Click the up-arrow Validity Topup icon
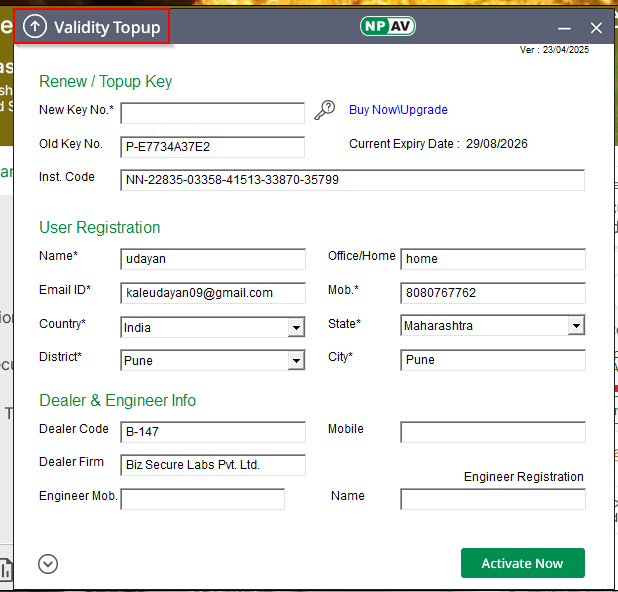The height and width of the screenshot is (592, 618). coord(35,27)
